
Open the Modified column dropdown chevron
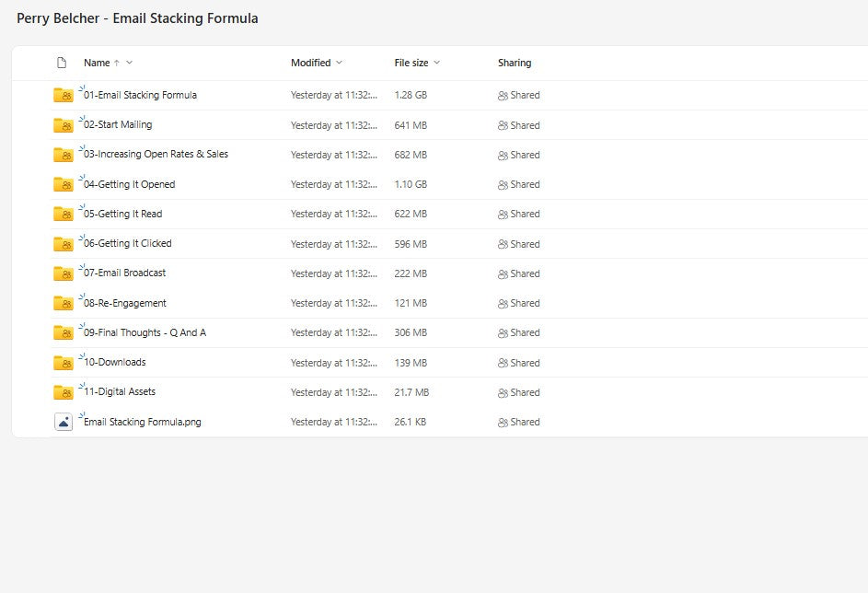point(339,63)
